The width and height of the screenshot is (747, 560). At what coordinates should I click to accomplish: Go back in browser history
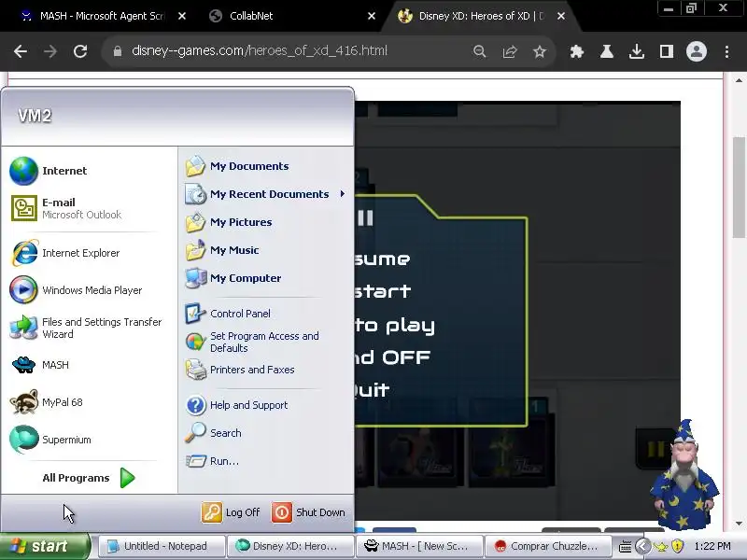click(21, 51)
